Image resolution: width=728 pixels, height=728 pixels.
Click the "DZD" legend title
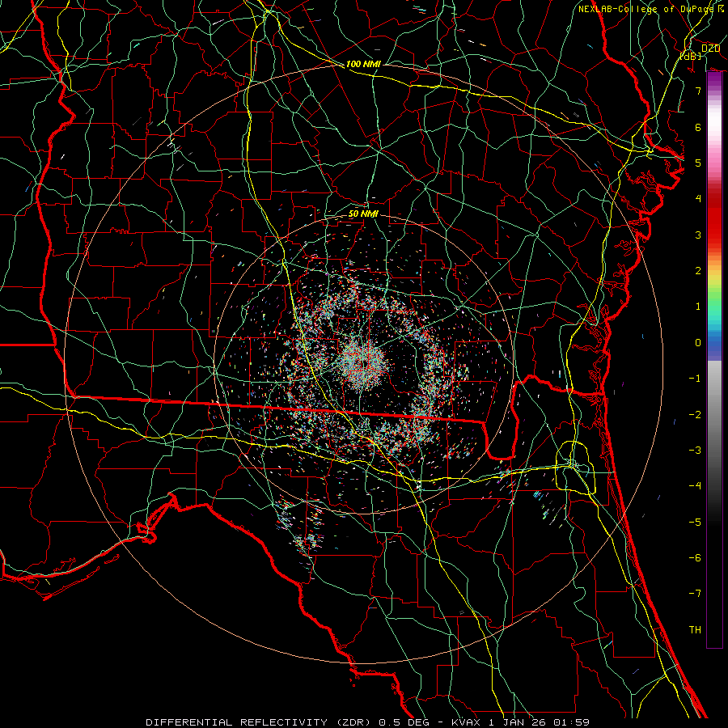[x=710, y=49]
